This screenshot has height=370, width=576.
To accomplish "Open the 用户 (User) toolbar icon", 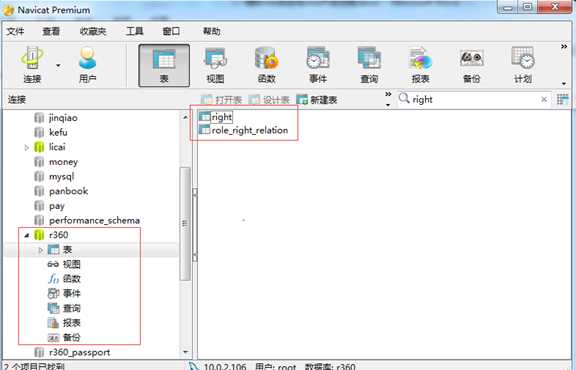I will coord(87,65).
